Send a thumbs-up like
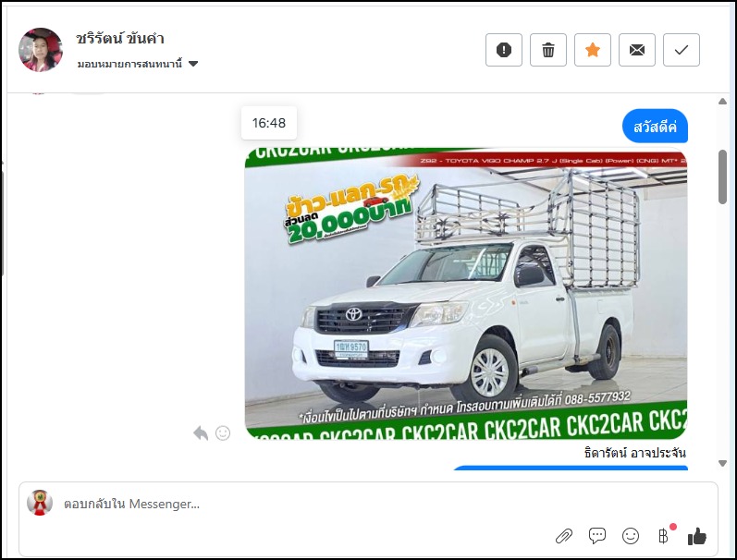This screenshot has width=737, height=560. coord(696,536)
